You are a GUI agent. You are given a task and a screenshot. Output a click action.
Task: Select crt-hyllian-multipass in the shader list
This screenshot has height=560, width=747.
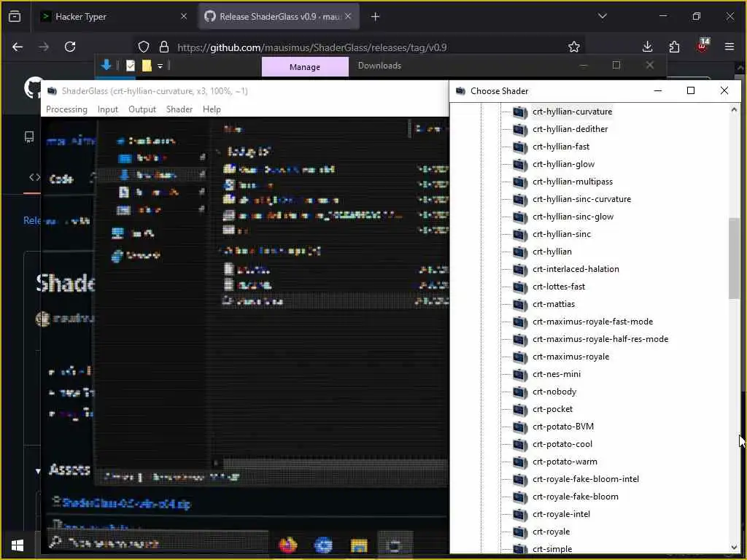(573, 182)
